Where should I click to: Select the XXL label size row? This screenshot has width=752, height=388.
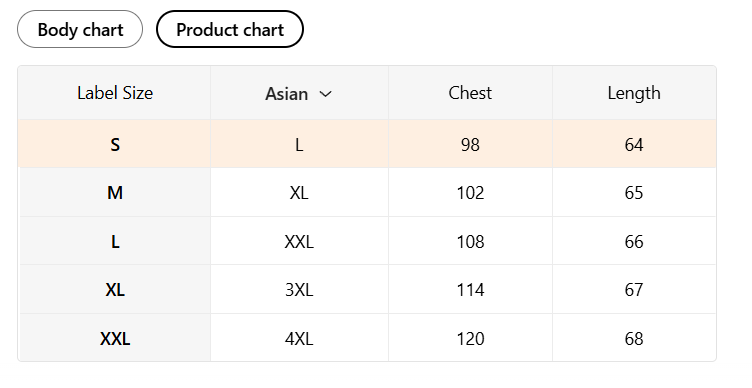[x=367, y=338]
